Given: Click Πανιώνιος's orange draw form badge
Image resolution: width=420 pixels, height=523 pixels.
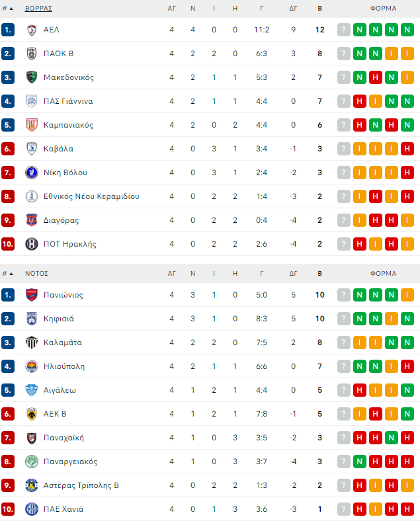Looking at the screenshot, I should 407,295.
